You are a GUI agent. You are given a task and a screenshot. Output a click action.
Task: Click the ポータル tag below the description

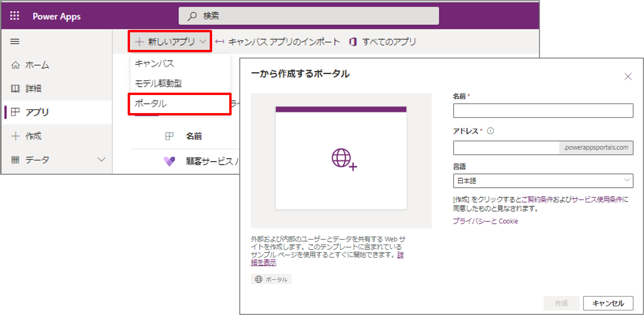pos(271,279)
